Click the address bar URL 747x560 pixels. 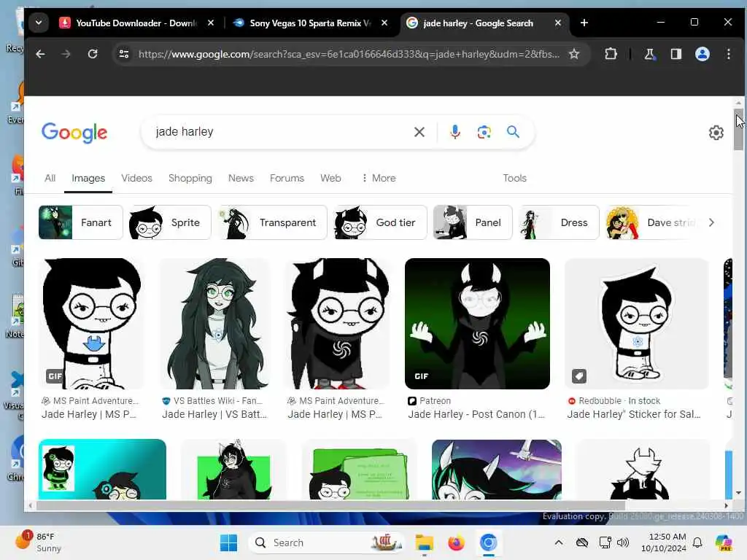tap(349, 54)
